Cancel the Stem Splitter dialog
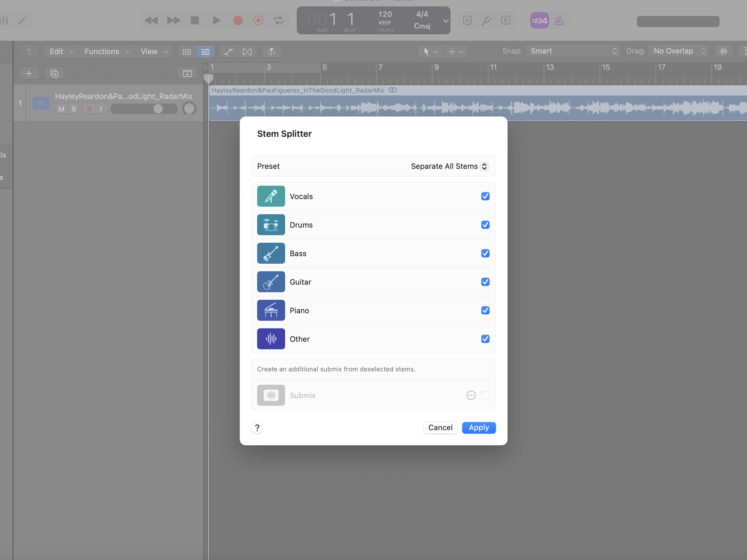The height and width of the screenshot is (560, 747). 440,428
